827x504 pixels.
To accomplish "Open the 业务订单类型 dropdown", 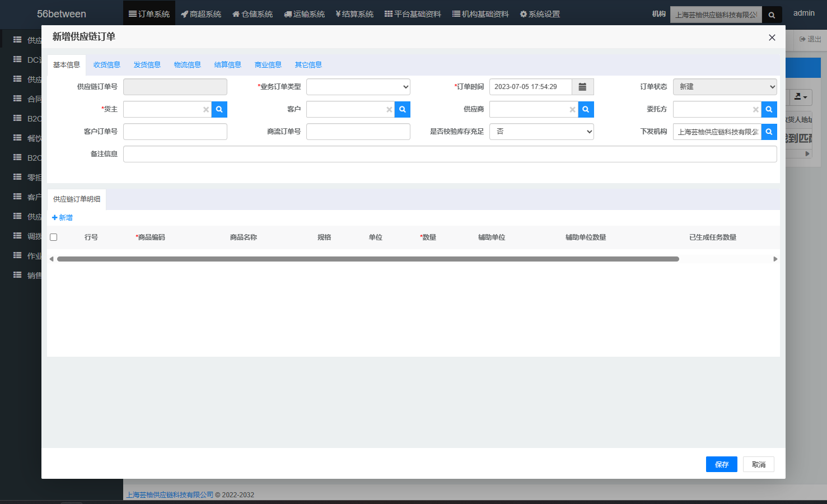I will (358, 87).
